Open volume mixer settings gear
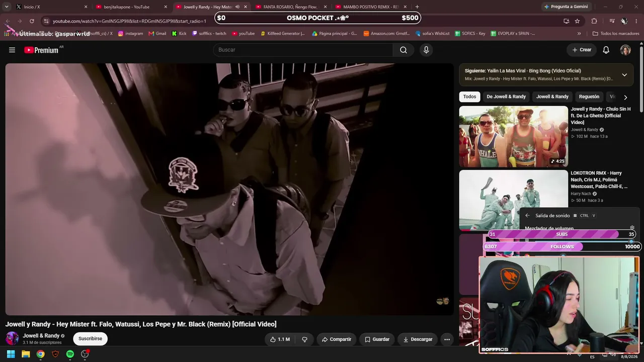The image size is (644, 362). coord(632,228)
